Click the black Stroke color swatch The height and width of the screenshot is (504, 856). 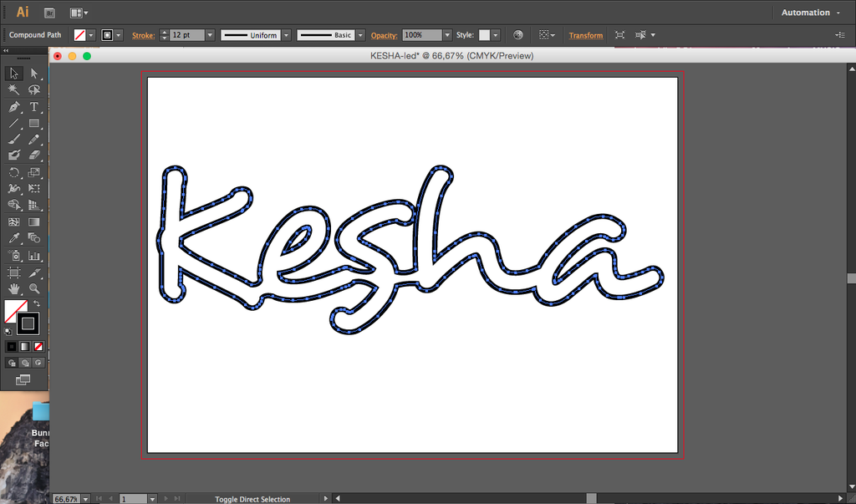[28, 323]
